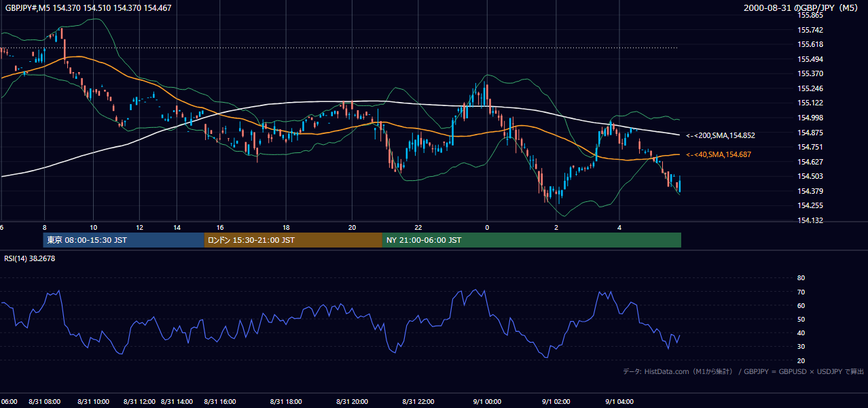This screenshot has width=868, height=408.
Task: Click price axis value 155.246
Action: pyautogui.click(x=810, y=88)
